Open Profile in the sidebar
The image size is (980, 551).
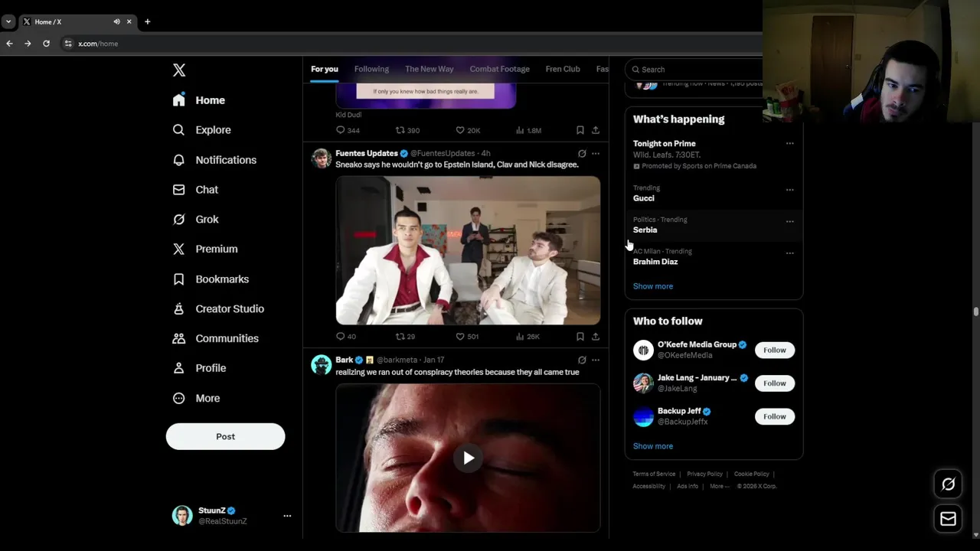(x=199, y=368)
